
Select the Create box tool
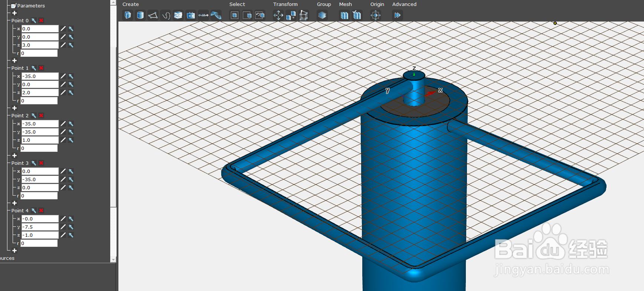pyautogui.click(x=128, y=15)
